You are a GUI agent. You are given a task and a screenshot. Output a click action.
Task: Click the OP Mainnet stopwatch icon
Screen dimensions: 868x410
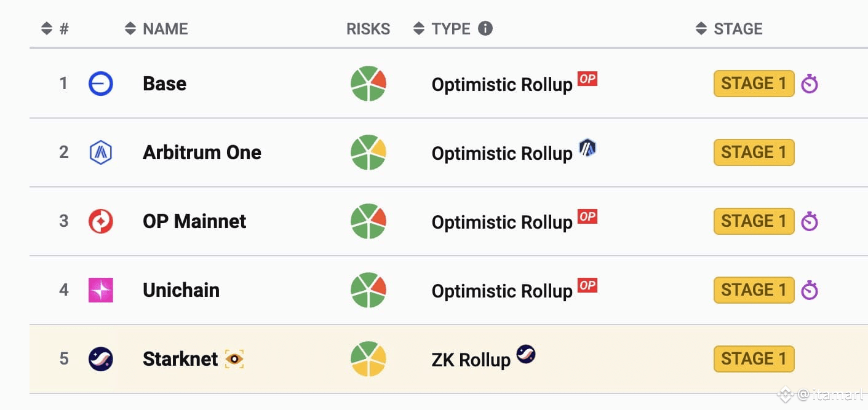point(810,221)
